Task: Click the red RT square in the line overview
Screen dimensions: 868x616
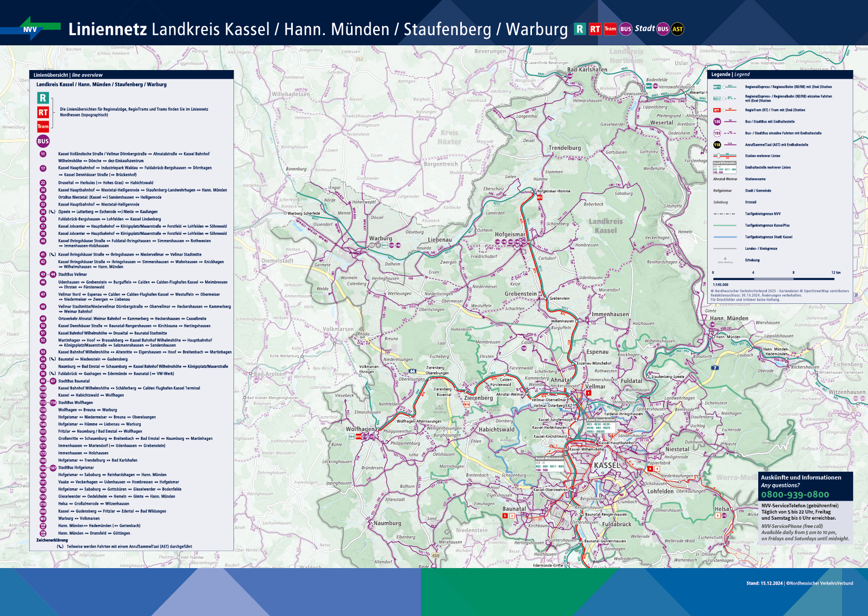Action: click(x=43, y=112)
